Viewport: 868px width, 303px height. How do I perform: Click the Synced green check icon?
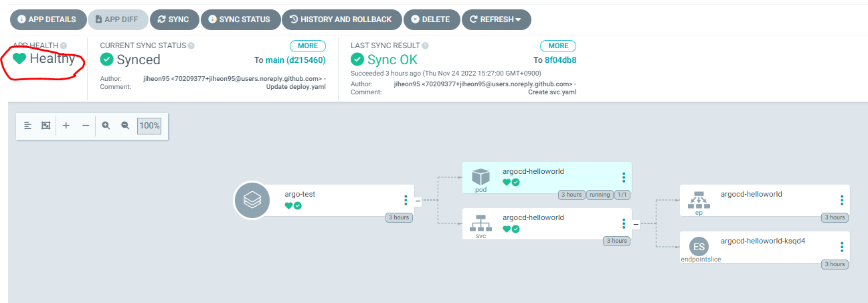(x=106, y=60)
